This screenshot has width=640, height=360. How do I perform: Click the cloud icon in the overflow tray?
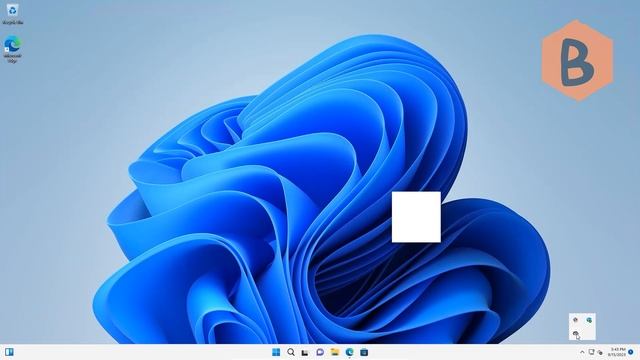tap(576, 334)
